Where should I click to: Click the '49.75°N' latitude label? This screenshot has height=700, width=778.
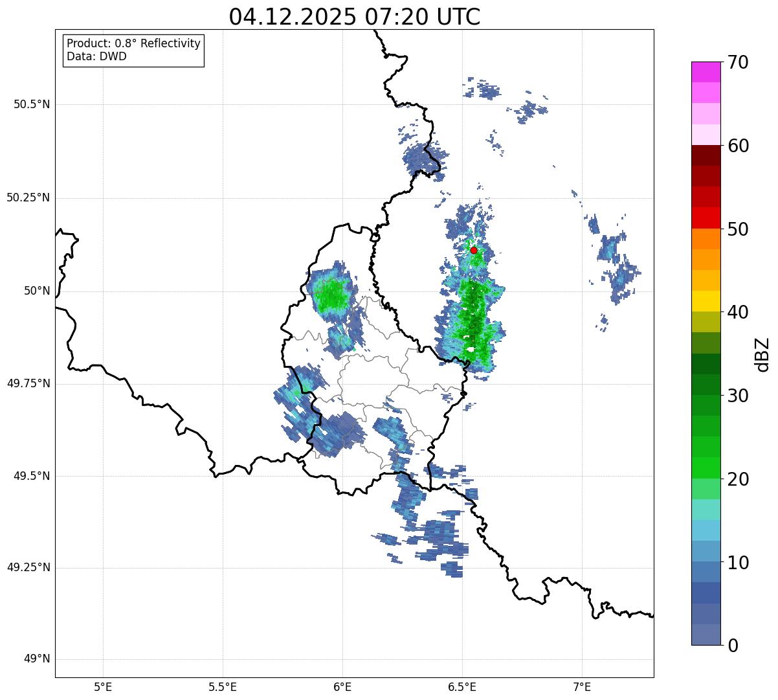[x=28, y=383]
